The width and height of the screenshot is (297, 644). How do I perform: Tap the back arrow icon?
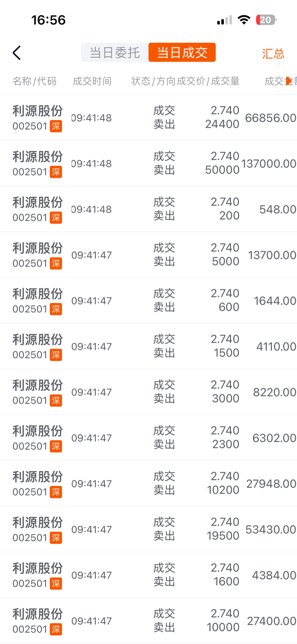(x=17, y=53)
